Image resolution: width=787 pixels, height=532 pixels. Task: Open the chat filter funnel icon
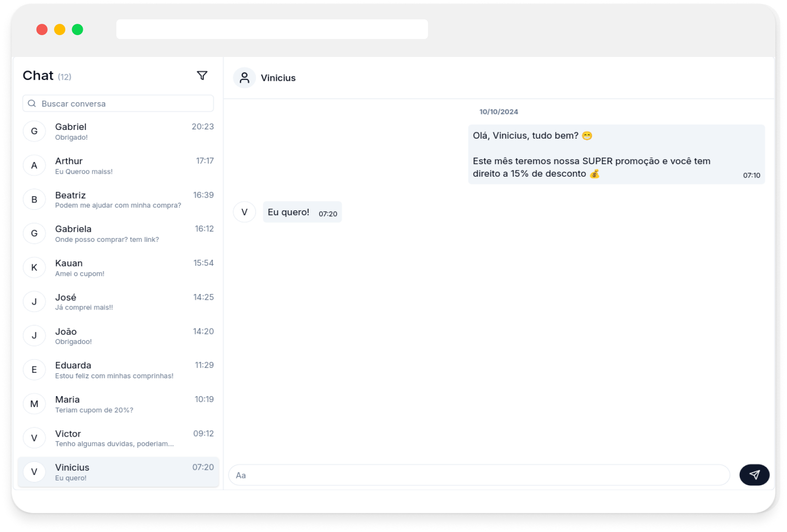[x=202, y=75]
